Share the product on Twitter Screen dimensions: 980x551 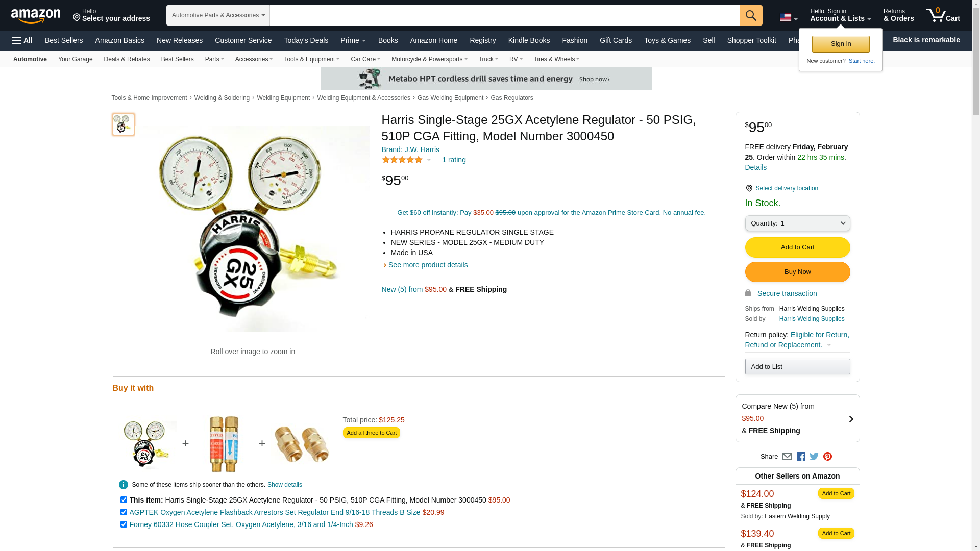tap(814, 457)
